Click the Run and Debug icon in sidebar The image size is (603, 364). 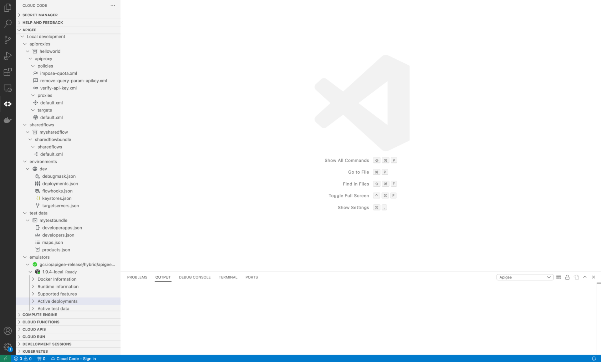tap(8, 56)
